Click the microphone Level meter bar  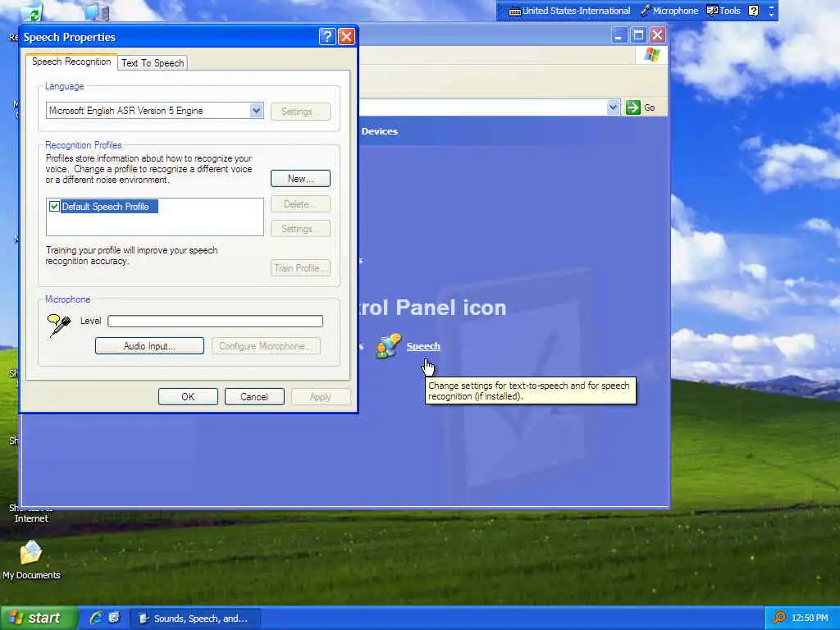pos(216,321)
